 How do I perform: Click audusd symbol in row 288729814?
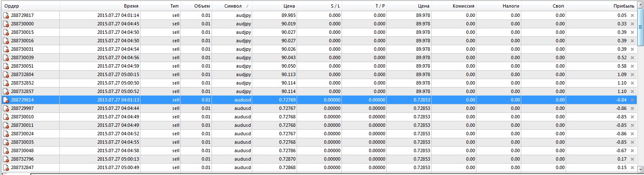pos(243,100)
